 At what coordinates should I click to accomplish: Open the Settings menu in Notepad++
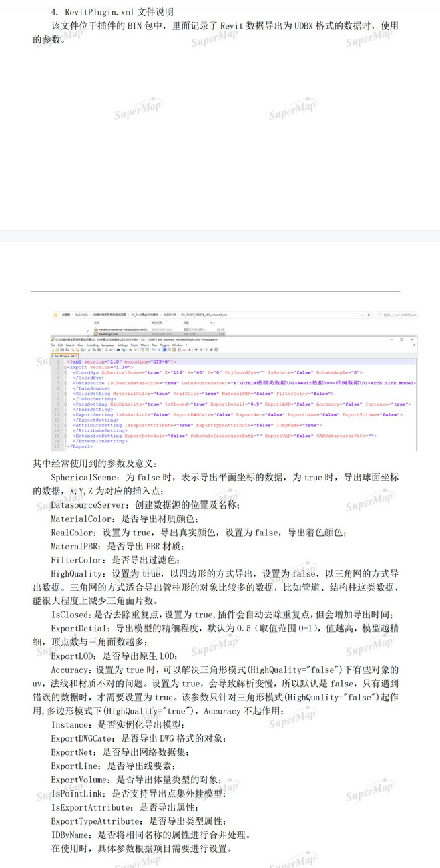(x=122, y=345)
